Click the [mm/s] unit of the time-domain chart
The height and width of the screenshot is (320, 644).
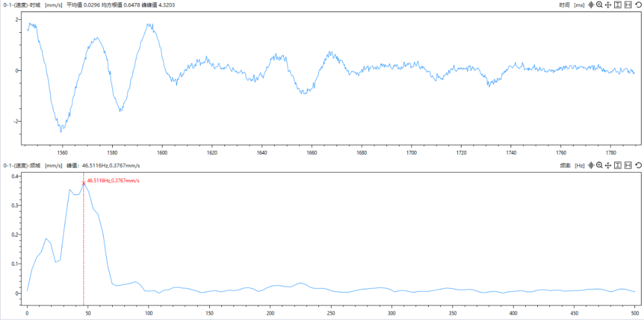point(54,5)
